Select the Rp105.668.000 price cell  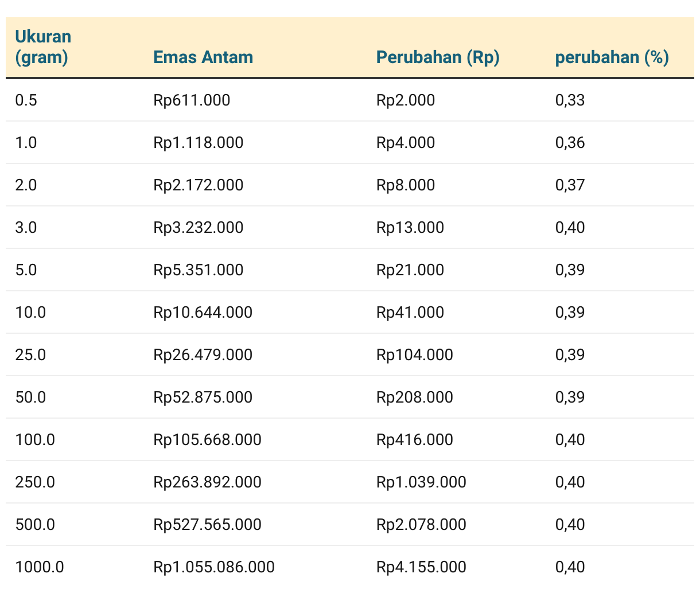point(208,440)
